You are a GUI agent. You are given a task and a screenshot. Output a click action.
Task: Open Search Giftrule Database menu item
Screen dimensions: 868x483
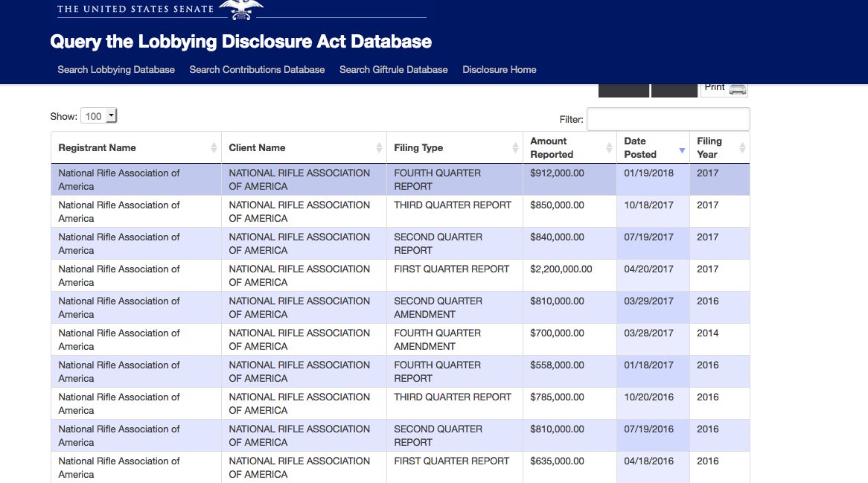click(x=394, y=70)
